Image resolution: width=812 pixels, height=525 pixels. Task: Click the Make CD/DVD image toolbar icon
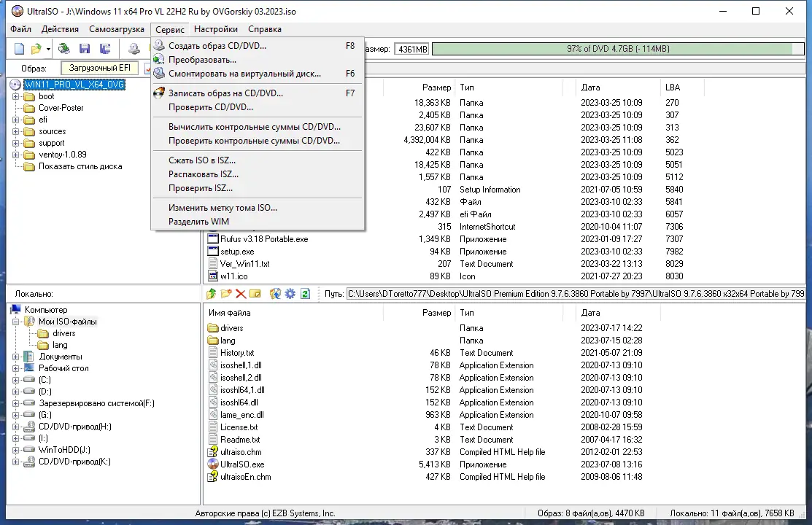134,49
